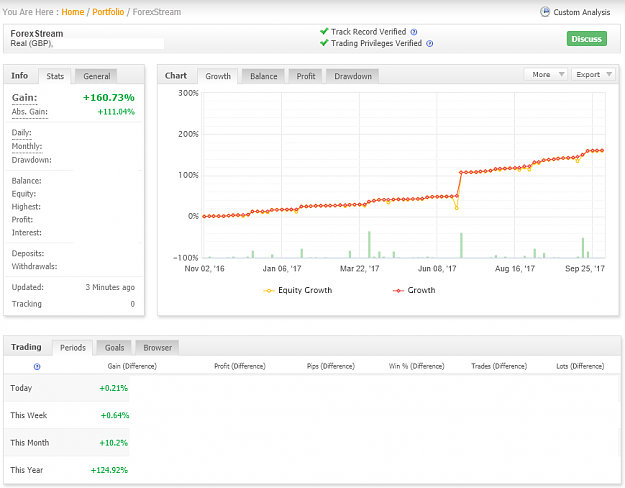Viewport: 625px width, 488px height.
Task: Click the Lots (Difference) column header
Action: 580,366
